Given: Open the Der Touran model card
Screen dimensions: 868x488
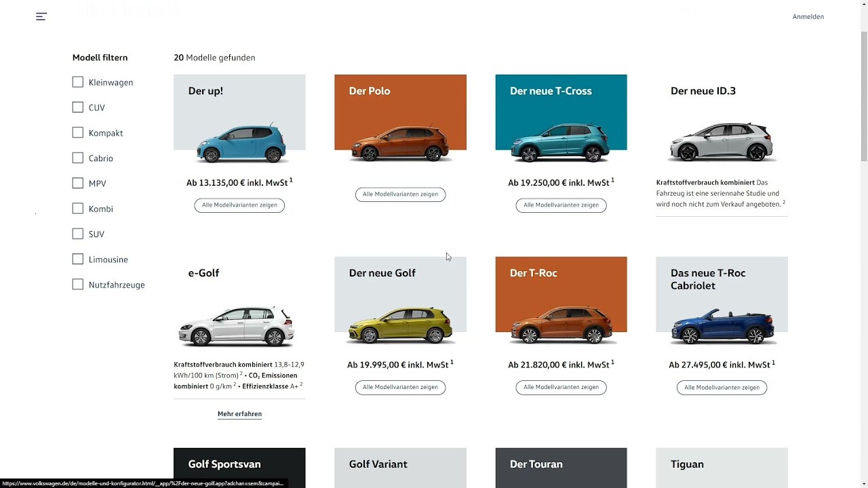Looking at the screenshot, I should pyautogui.click(x=561, y=468).
